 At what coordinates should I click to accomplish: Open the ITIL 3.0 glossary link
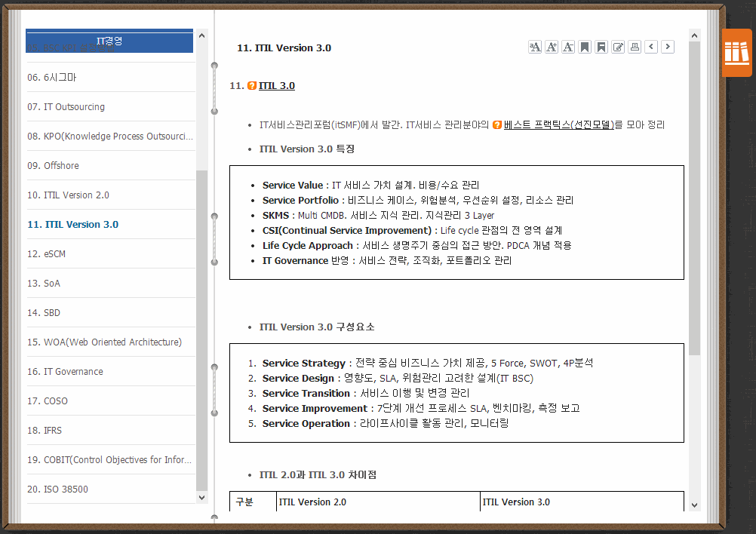[277, 86]
